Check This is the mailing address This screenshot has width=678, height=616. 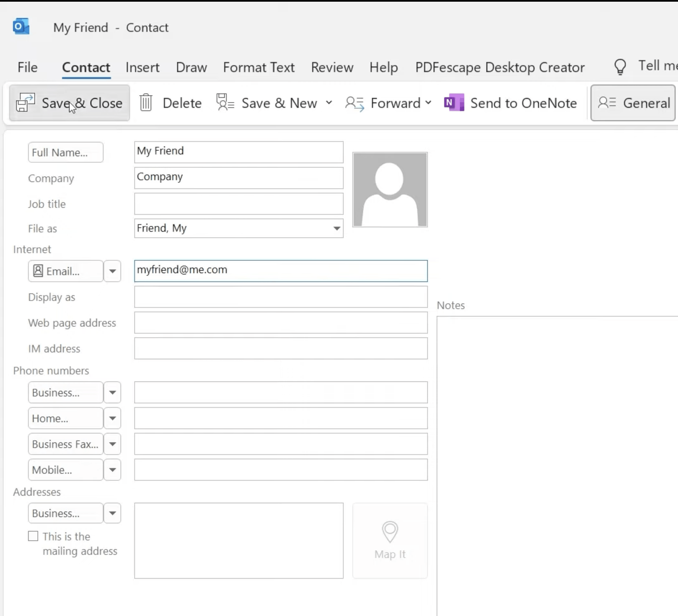(x=33, y=536)
